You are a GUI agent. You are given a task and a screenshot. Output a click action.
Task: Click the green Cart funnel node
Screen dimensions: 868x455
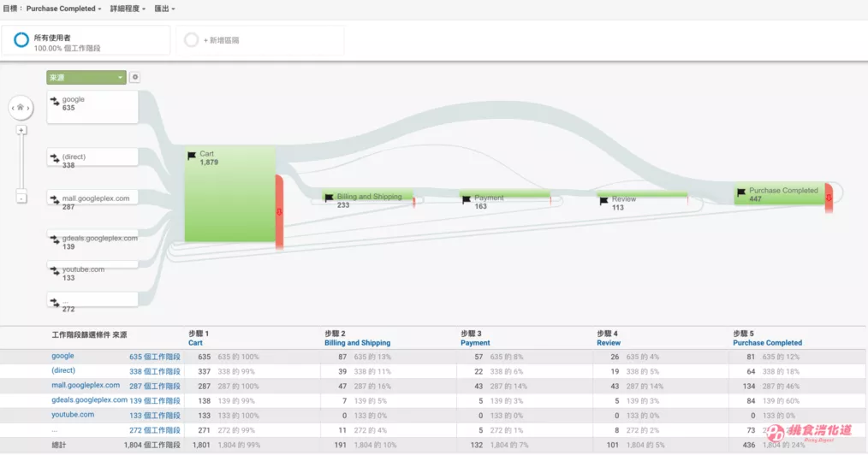(x=230, y=194)
